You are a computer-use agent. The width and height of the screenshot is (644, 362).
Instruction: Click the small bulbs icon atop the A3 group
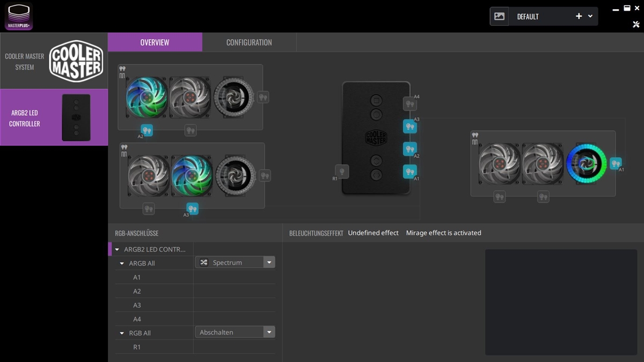click(124, 147)
